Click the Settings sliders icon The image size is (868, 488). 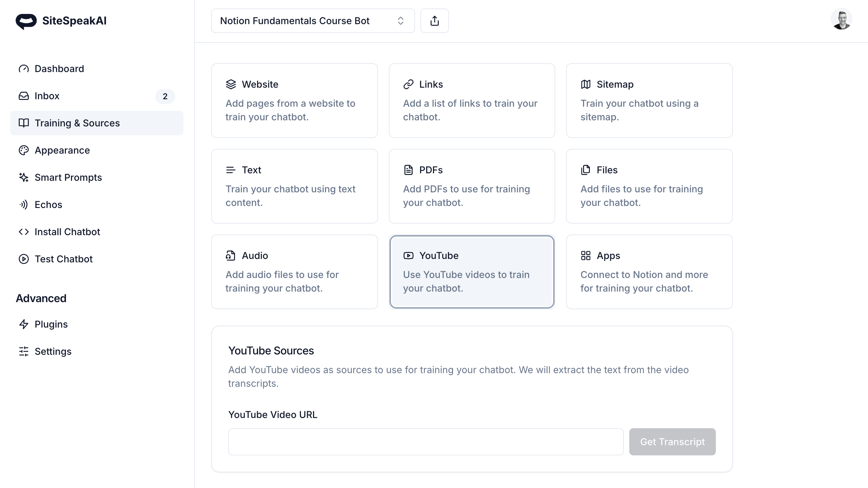[24, 351]
